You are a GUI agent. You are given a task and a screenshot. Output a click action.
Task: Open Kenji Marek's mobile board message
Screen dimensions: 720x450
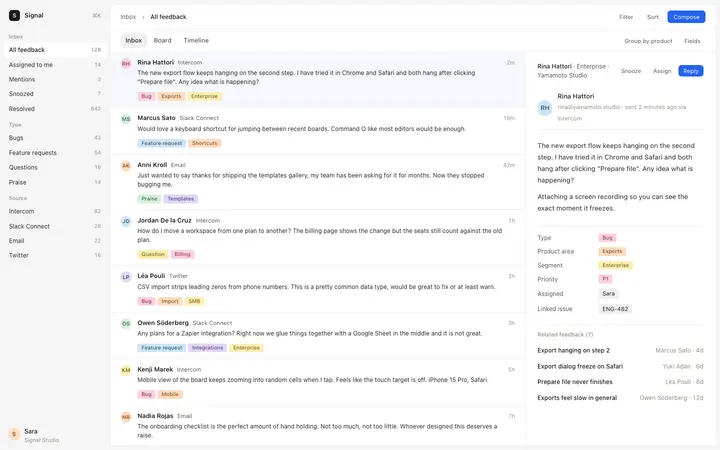(x=318, y=382)
